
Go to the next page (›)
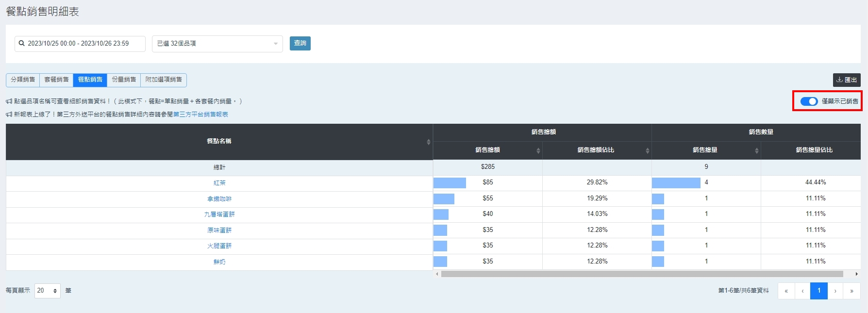pyautogui.click(x=835, y=291)
